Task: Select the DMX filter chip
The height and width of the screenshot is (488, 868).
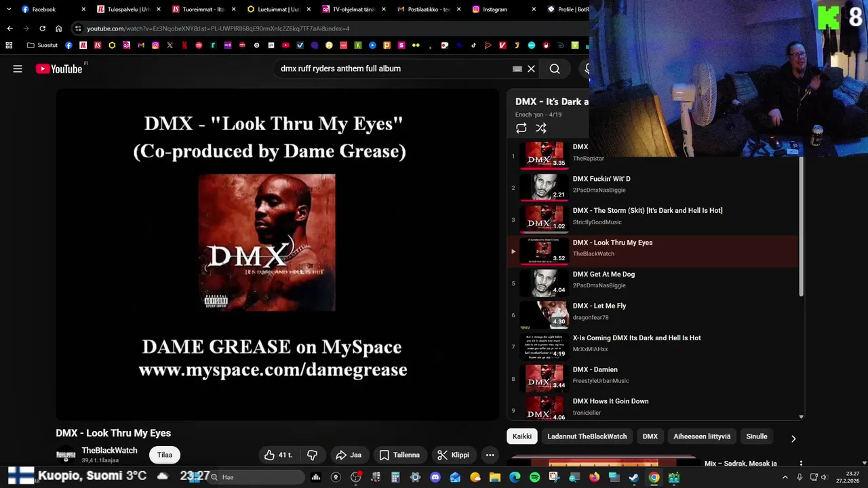Action: (x=650, y=436)
